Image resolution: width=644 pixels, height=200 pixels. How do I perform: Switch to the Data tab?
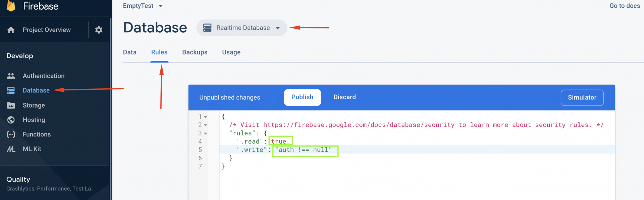(x=129, y=52)
